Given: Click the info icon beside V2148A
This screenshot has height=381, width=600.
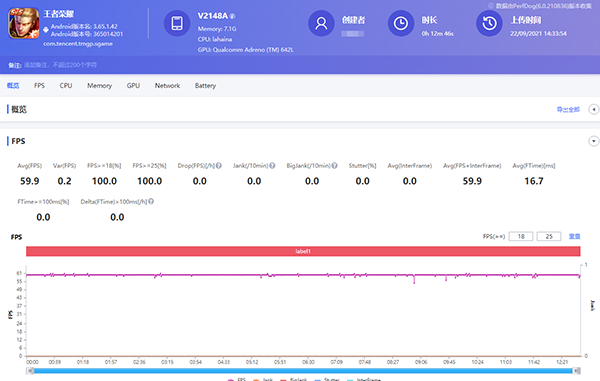Looking at the screenshot, I should click(x=232, y=16).
